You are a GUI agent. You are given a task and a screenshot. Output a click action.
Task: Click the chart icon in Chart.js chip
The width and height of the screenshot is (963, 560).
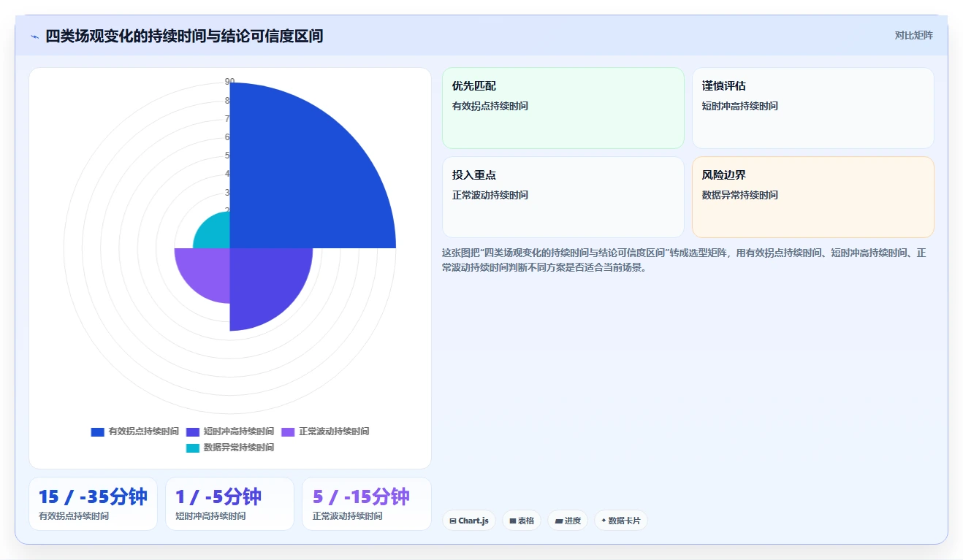[x=453, y=521]
